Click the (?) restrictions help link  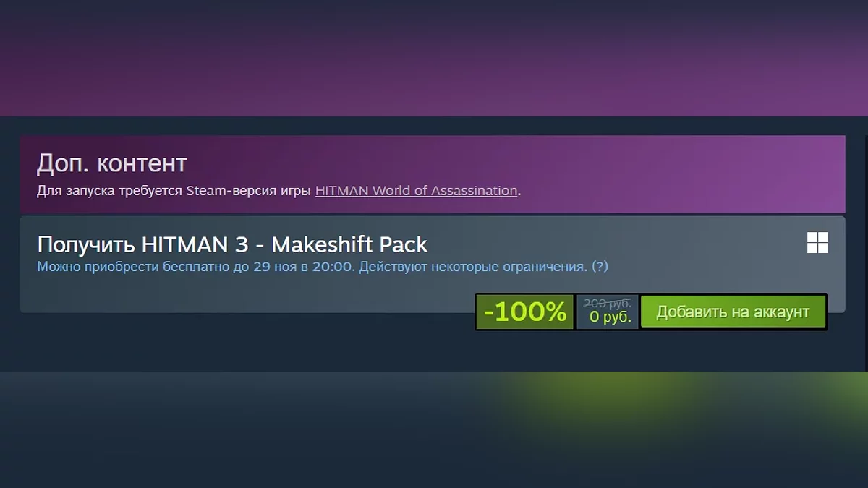(x=600, y=267)
